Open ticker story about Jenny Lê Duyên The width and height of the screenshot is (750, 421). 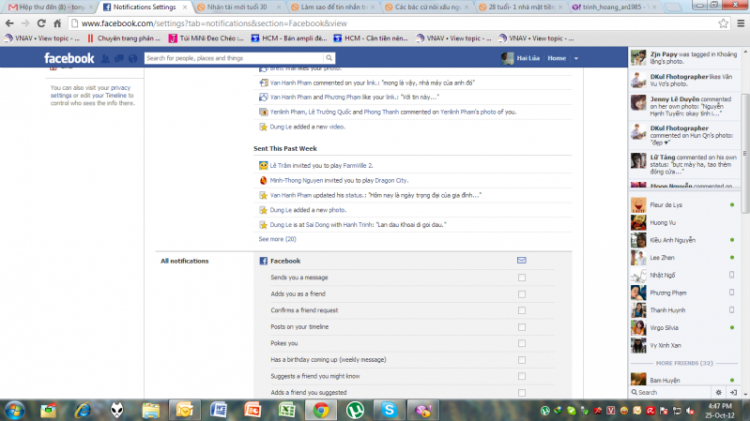684,106
